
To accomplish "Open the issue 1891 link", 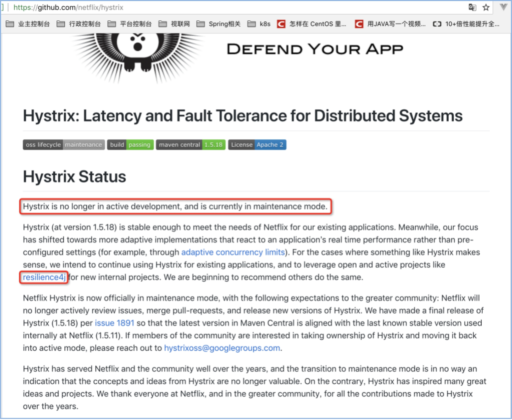I will pyautogui.click(x=114, y=323).
